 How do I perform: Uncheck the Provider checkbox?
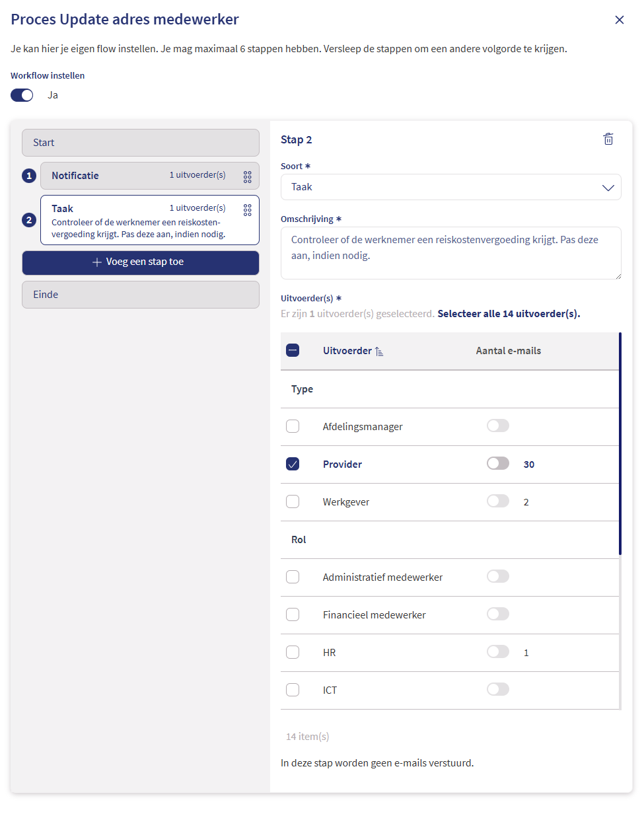[x=293, y=463]
